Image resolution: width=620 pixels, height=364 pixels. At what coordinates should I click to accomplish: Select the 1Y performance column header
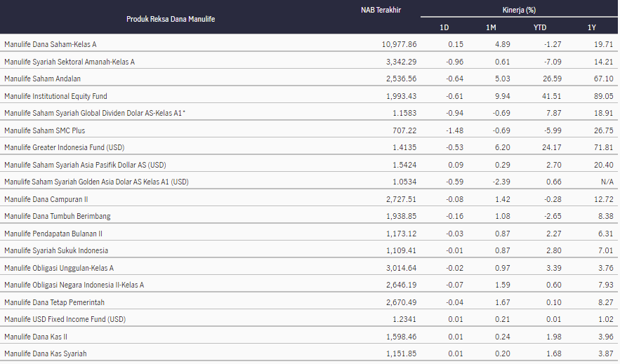(x=591, y=27)
